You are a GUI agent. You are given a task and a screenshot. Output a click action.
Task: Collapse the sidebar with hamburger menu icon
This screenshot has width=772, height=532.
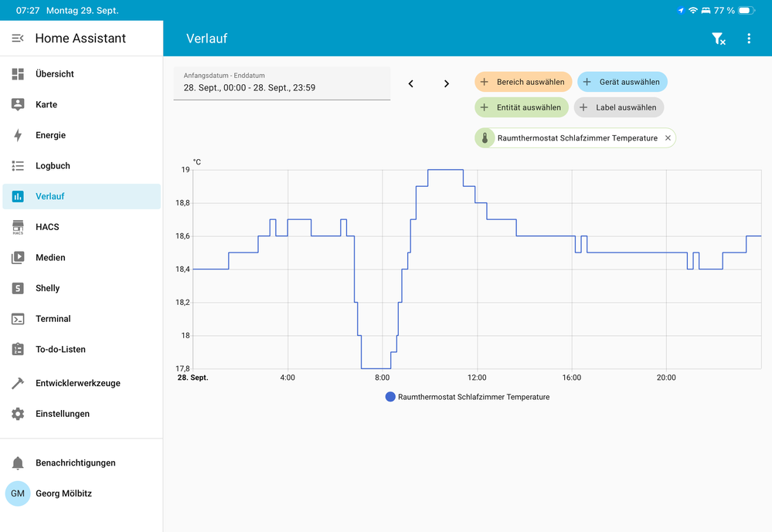18,38
